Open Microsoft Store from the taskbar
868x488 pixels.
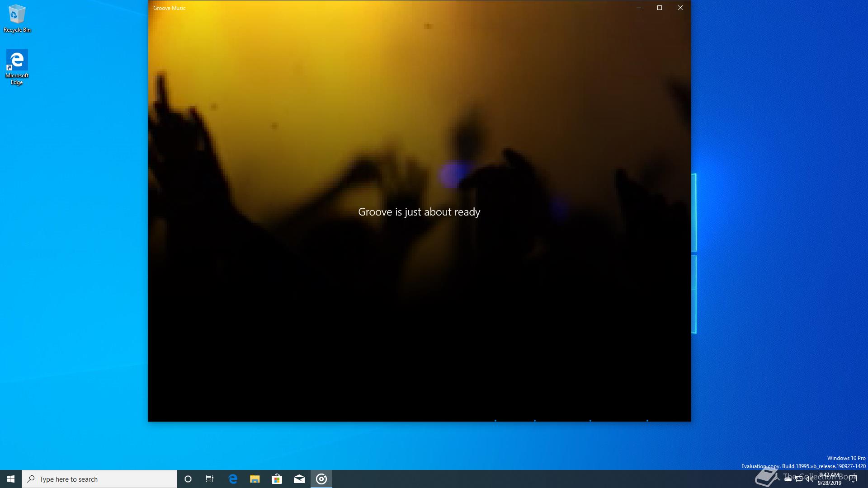pos(277,479)
